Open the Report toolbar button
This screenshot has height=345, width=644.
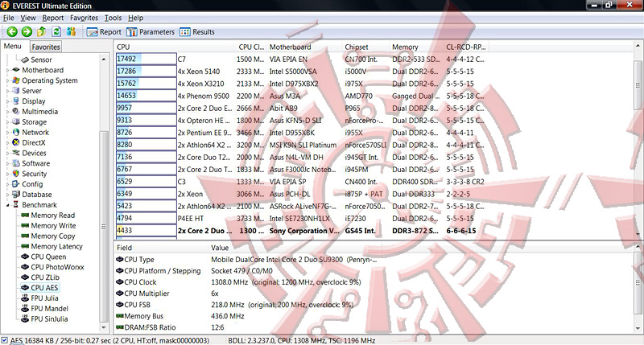click(104, 32)
